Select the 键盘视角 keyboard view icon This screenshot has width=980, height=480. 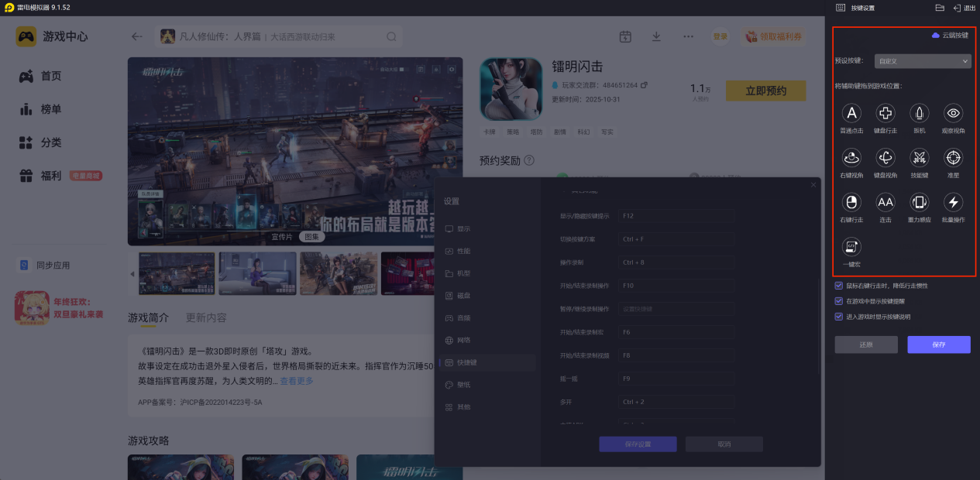[885, 158]
